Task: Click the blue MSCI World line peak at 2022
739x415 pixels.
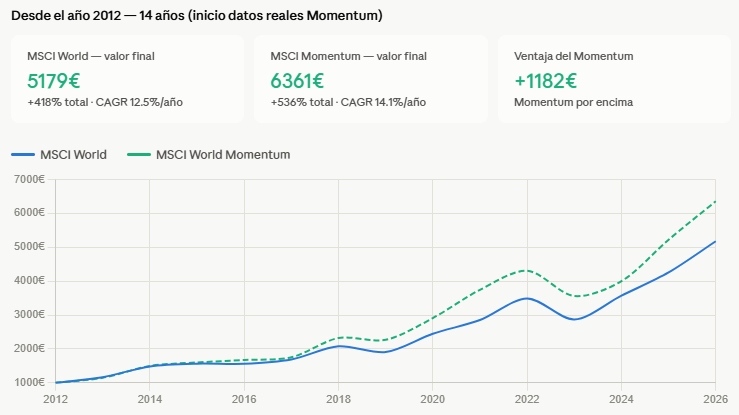Action: pos(527,299)
